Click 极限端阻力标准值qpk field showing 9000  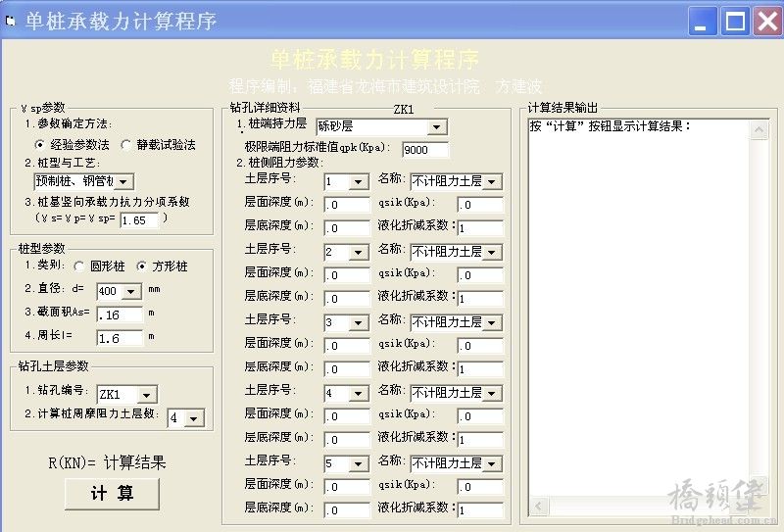(425, 150)
